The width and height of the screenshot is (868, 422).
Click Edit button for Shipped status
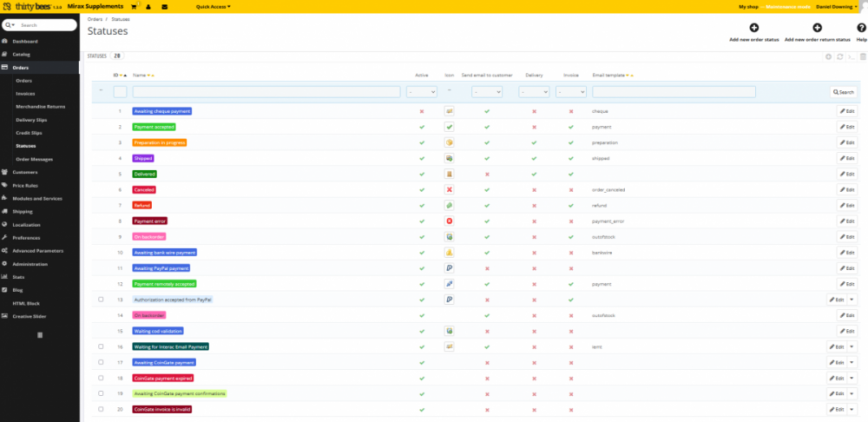point(847,158)
